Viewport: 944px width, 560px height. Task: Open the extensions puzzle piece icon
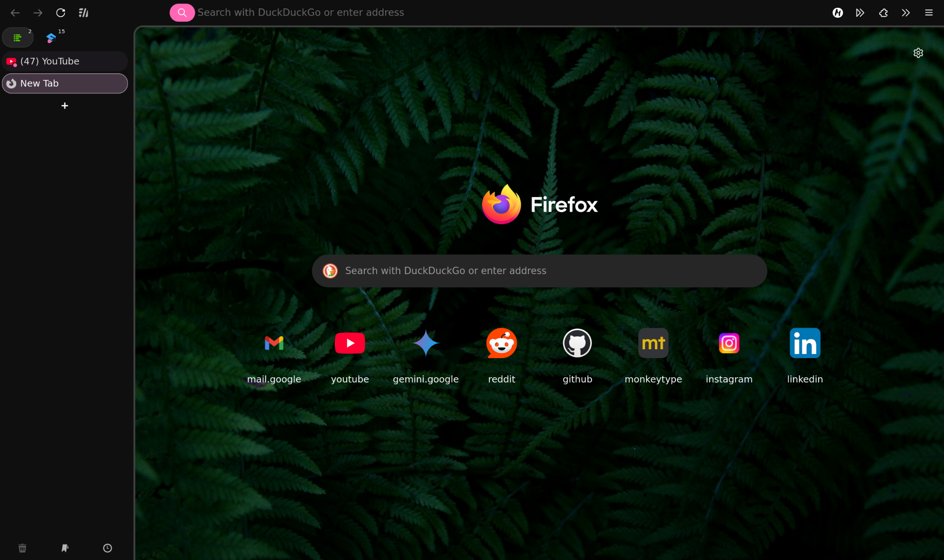coord(883,13)
